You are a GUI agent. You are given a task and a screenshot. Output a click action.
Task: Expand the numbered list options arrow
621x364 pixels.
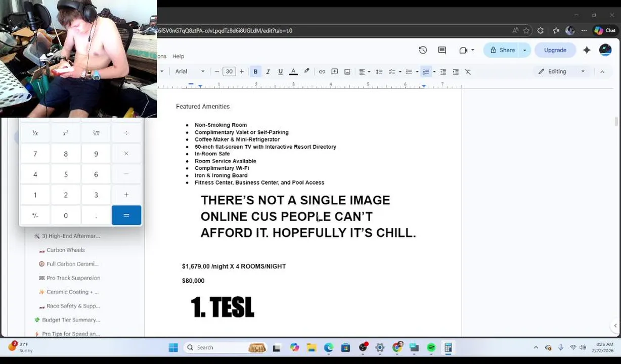(x=434, y=72)
